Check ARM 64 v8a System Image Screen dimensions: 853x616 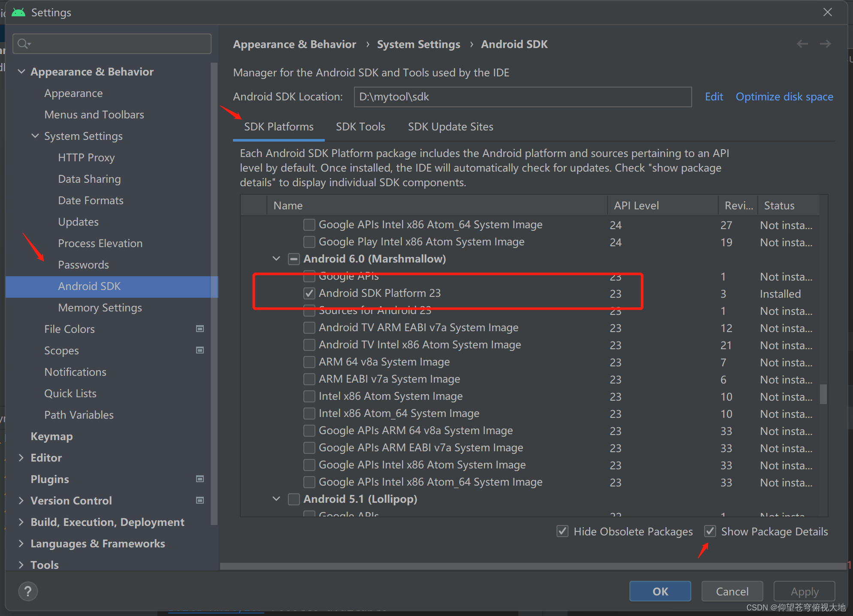309,362
